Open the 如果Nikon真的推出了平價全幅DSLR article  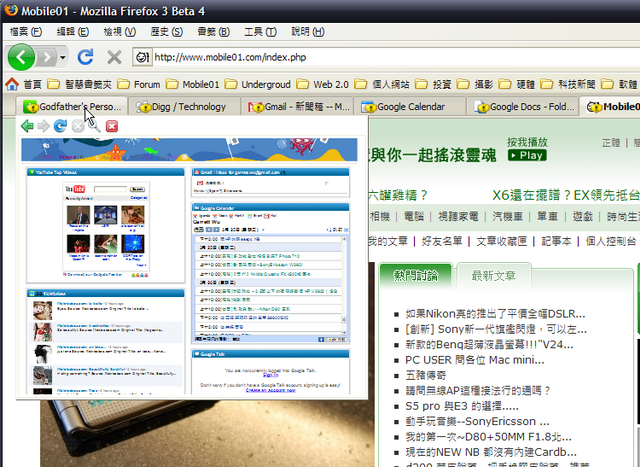[495, 314]
